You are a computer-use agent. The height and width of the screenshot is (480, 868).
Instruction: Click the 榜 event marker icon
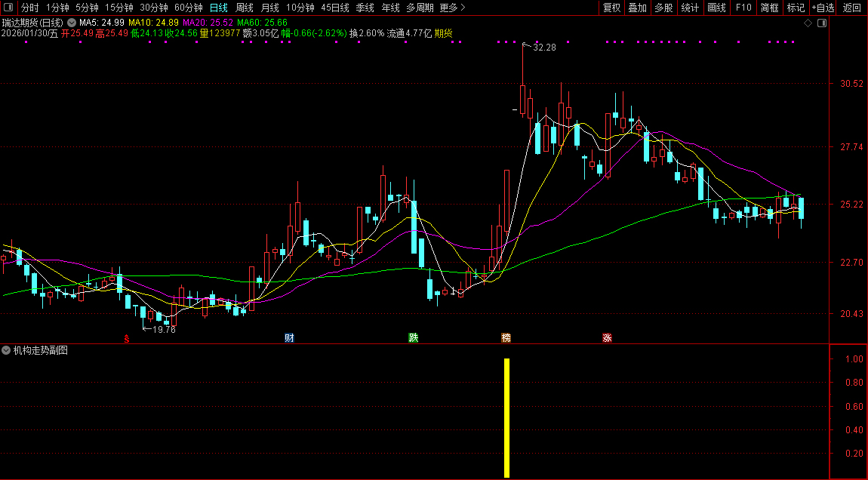coord(506,337)
